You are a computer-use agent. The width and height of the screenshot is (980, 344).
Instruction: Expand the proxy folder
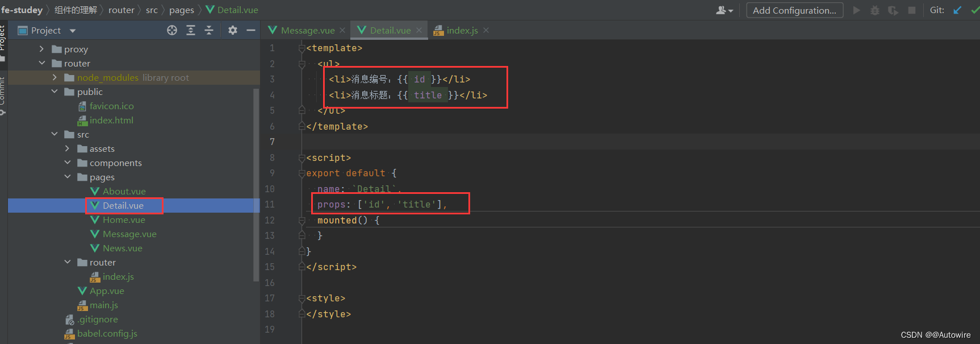[x=41, y=49]
